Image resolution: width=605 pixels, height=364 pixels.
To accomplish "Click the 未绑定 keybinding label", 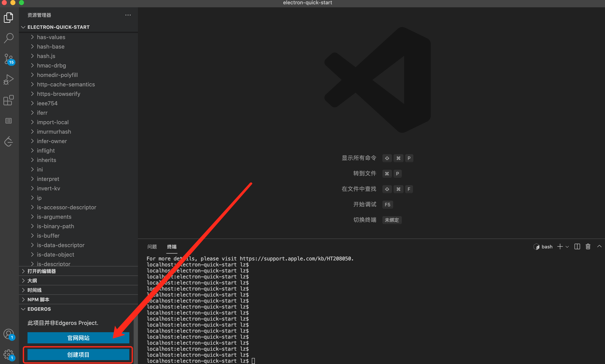I will click(x=392, y=220).
